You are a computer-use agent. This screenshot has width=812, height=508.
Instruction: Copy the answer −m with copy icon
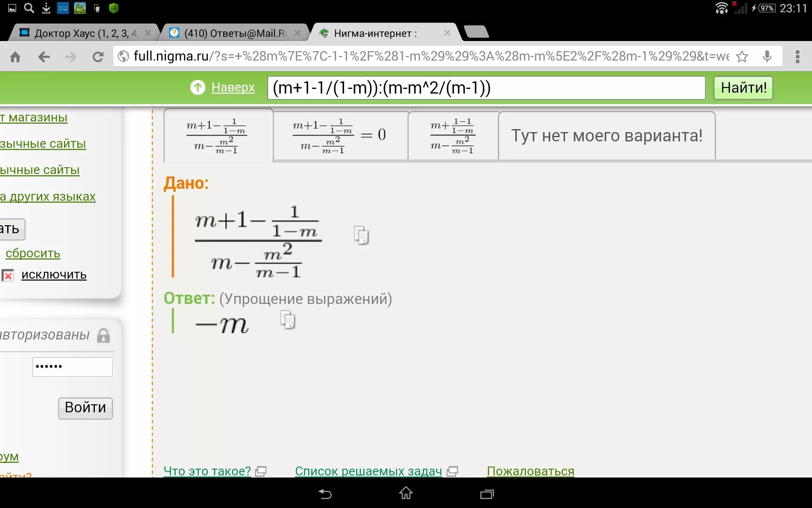click(x=288, y=320)
